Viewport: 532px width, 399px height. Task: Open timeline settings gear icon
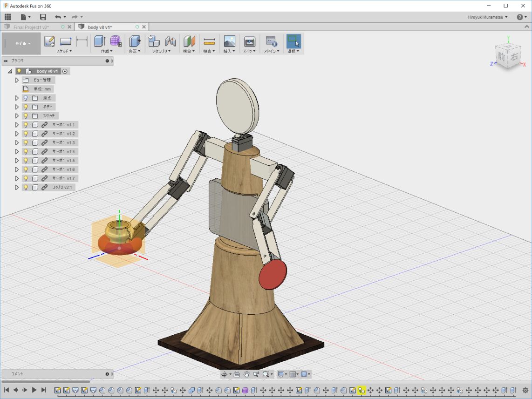click(x=525, y=390)
